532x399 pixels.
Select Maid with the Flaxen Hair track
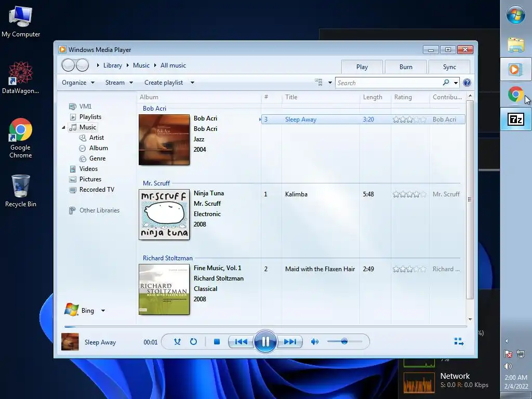click(320, 269)
